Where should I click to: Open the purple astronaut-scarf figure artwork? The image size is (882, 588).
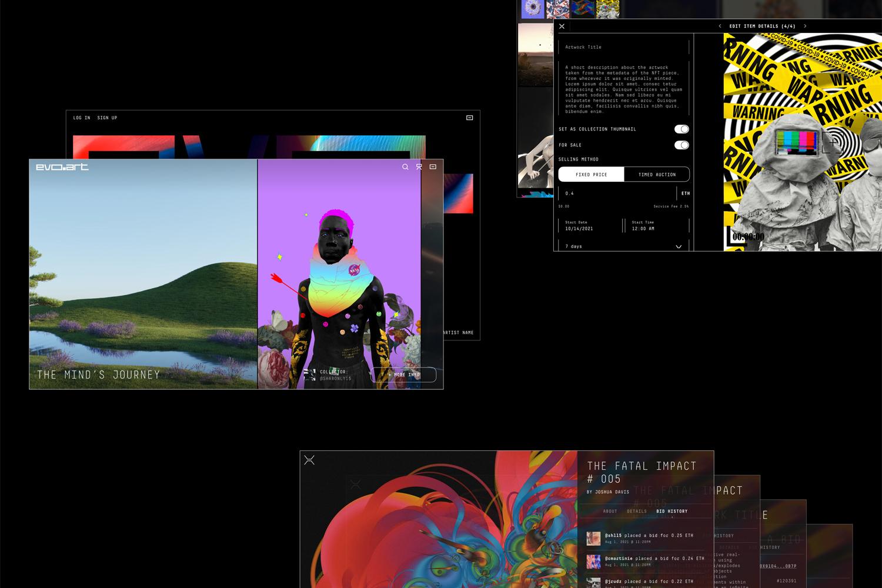tap(339, 274)
